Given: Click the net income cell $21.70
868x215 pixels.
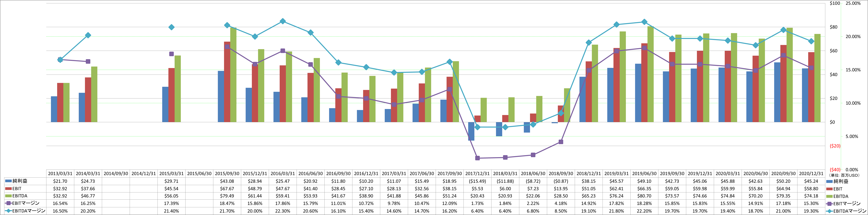Looking at the screenshot, I should [x=60, y=181].
